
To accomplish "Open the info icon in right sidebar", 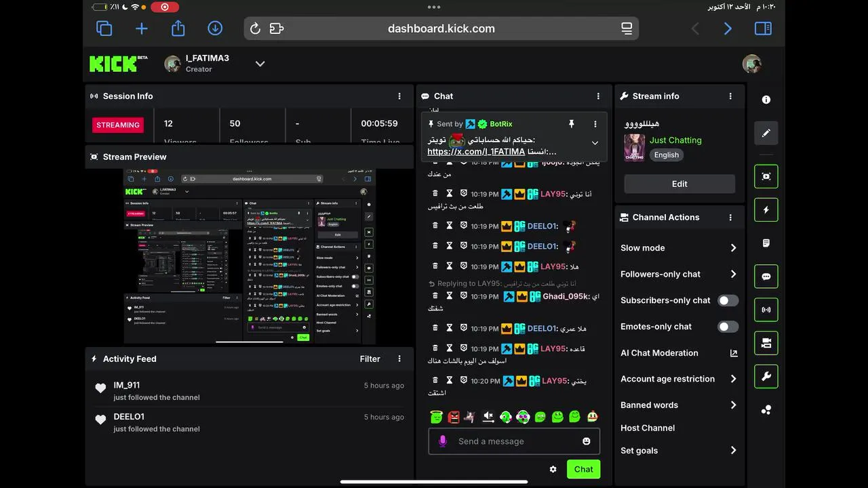I will click(x=766, y=100).
